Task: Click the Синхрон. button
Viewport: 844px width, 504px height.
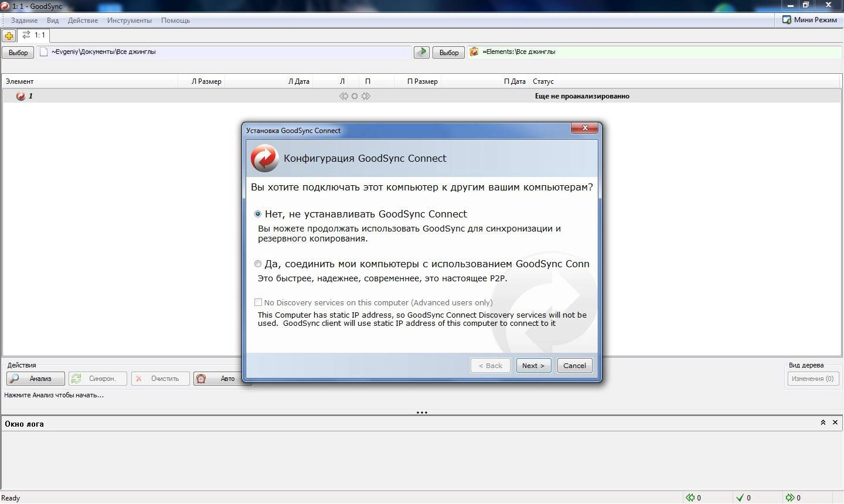Action: (98, 379)
